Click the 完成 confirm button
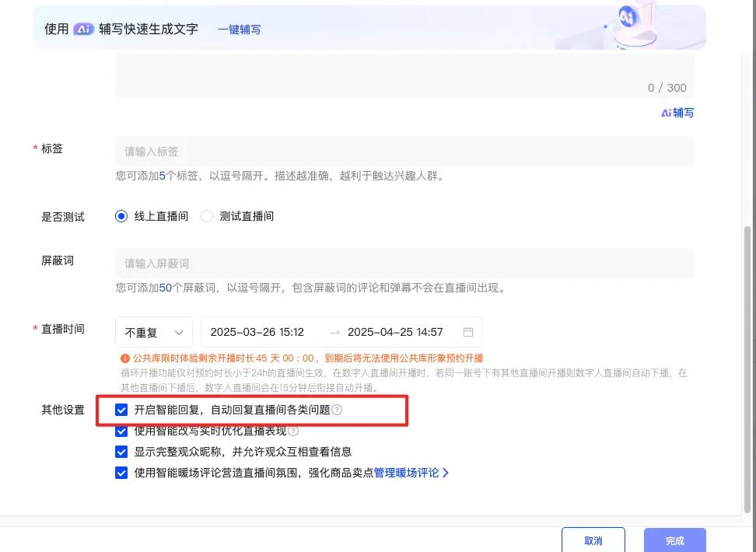 pos(674,542)
